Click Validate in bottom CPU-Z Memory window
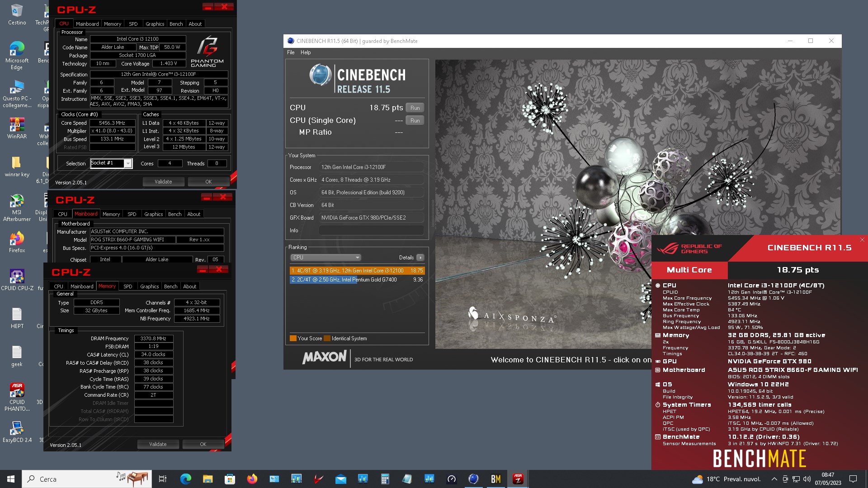868x488 pixels. (158, 444)
